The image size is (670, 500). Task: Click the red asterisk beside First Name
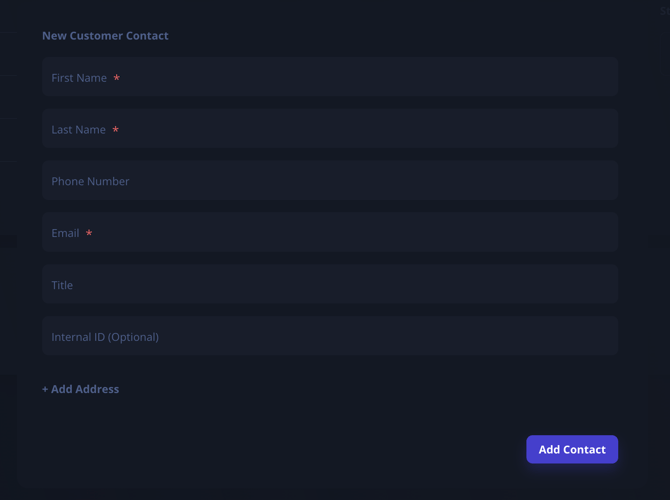point(117,78)
